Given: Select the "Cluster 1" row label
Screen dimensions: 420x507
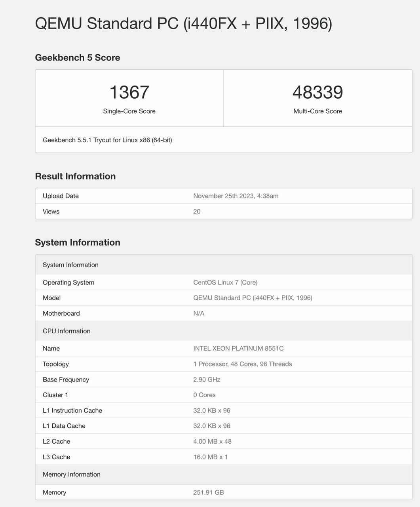Looking at the screenshot, I should pos(55,395).
